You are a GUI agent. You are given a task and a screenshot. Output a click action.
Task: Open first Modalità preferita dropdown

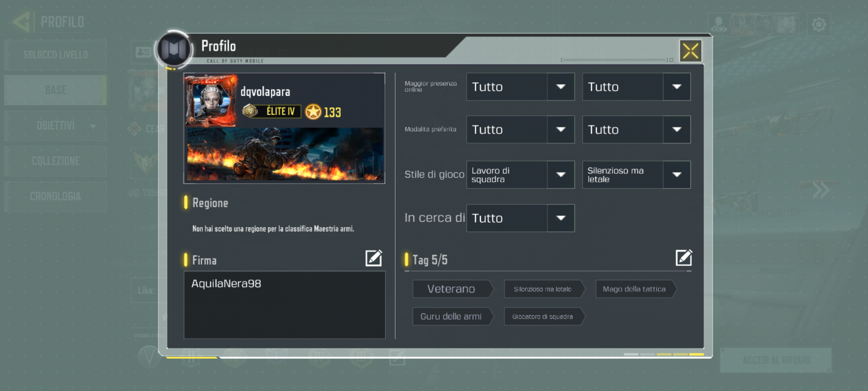point(520,130)
